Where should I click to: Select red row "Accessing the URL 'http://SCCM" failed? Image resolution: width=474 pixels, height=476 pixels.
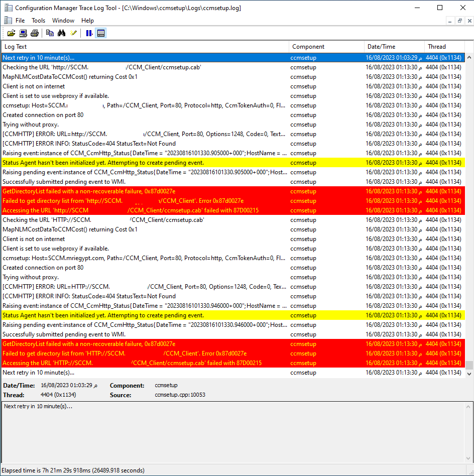[233, 210]
